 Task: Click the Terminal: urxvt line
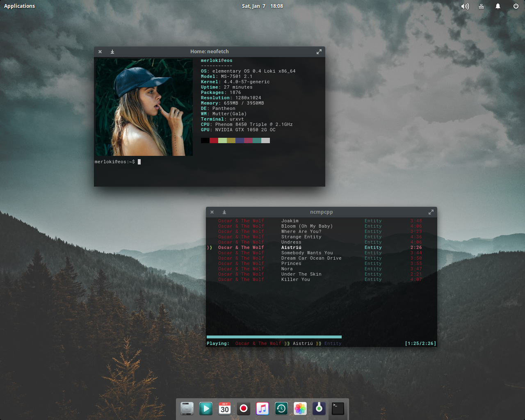pyautogui.click(x=222, y=119)
